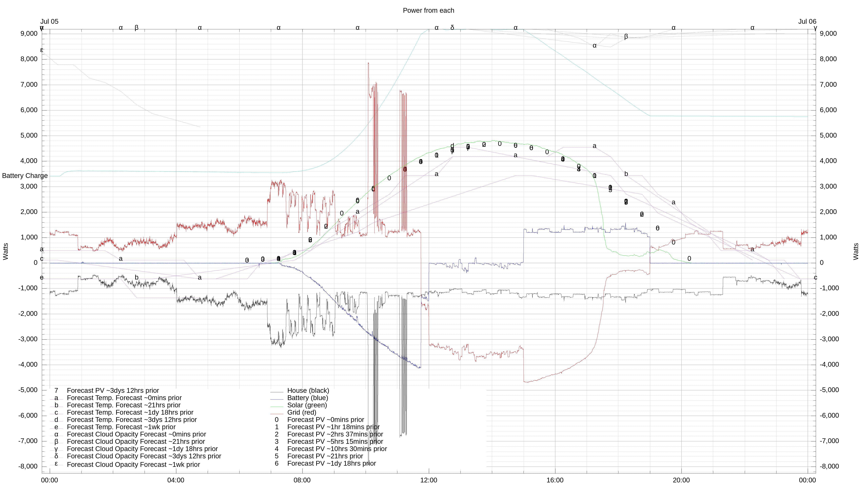Click the 'Jul 06' date label
Image resolution: width=868 pixels, height=488 pixels.
(807, 22)
